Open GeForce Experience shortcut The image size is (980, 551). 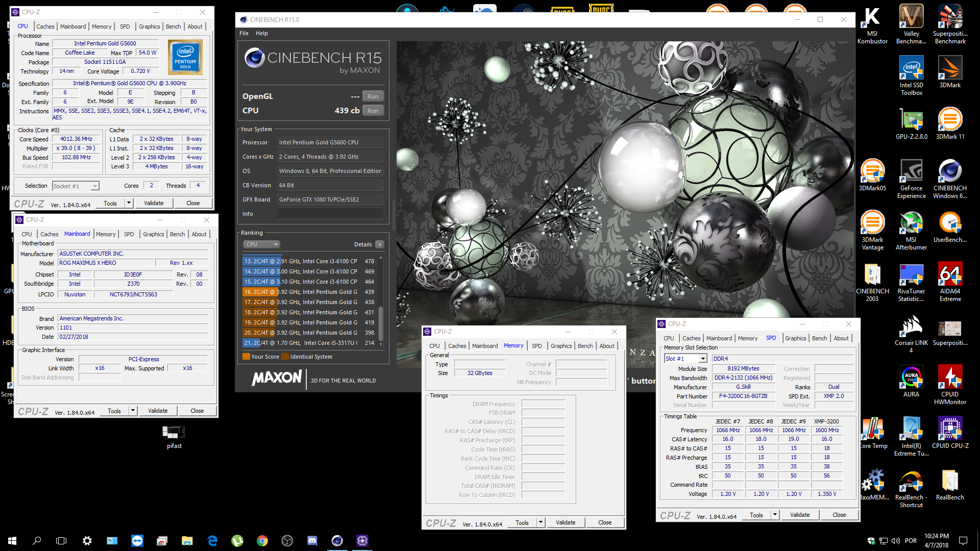pyautogui.click(x=911, y=179)
